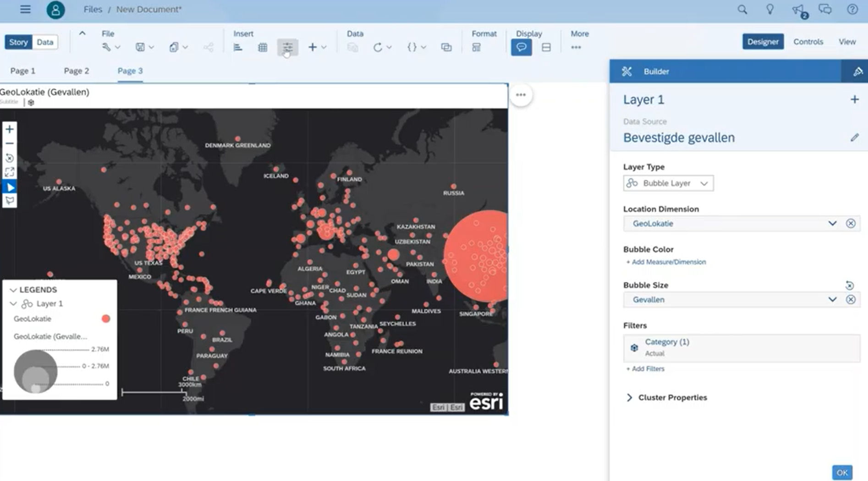Screen dimensions: 868x481
Task: Open the notifications icon in header
Action: tap(798, 10)
